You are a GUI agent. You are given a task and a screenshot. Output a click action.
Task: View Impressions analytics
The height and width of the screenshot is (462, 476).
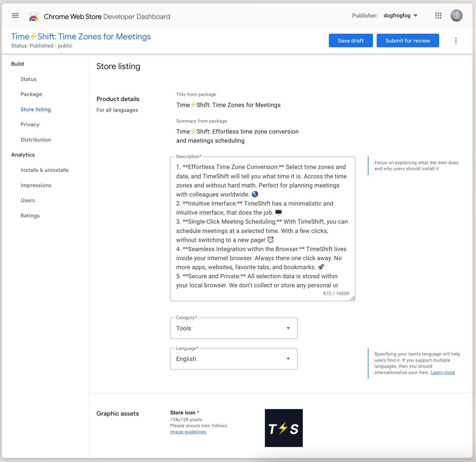click(x=36, y=185)
